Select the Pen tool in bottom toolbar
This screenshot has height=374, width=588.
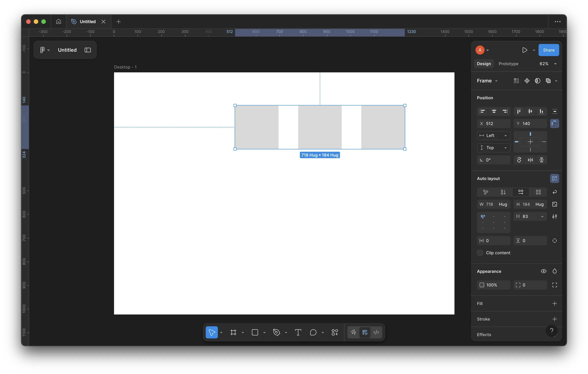(x=276, y=332)
